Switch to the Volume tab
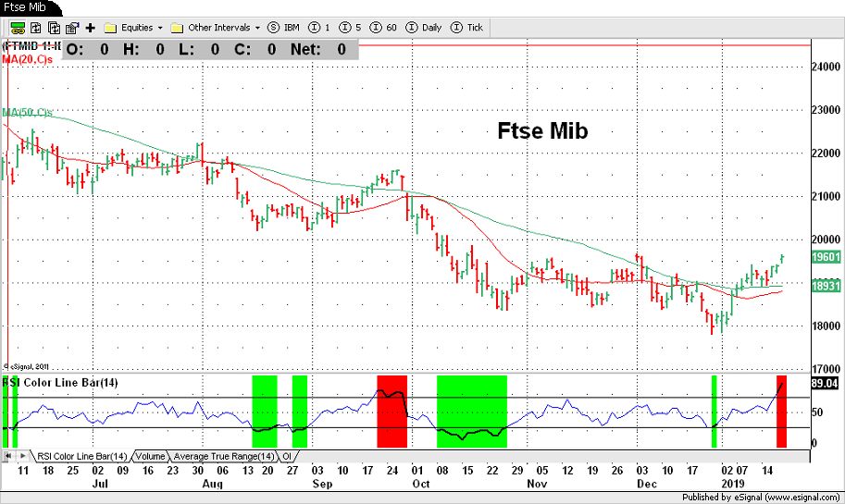Viewport: 845px width, 504px height. pyautogui.click(x=150, y=457)
